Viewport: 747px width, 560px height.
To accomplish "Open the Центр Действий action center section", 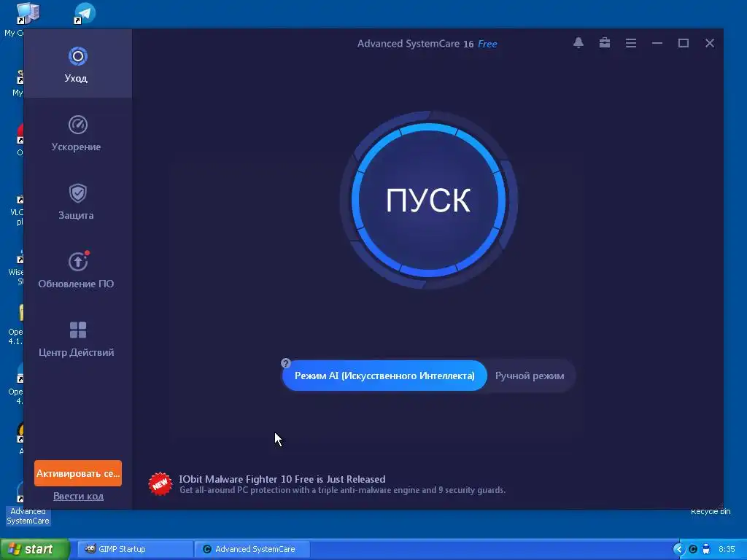I will 77,338.
